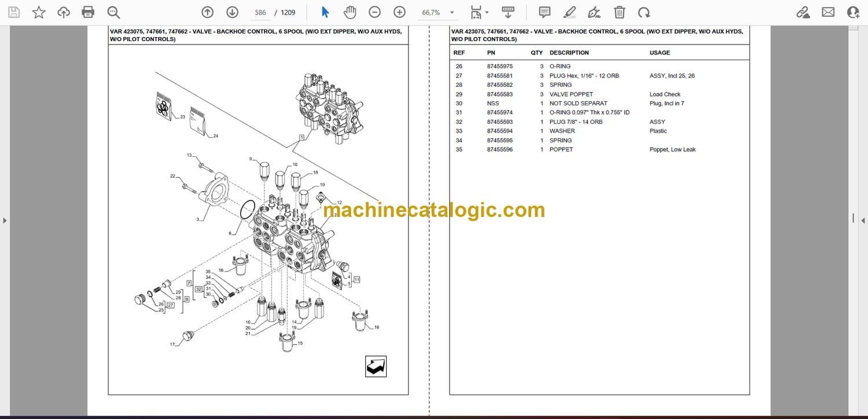Image resolution: width=868 pixels, height=419 pixels.
Task: Open the account profile icon
Action: [x=853, y=12]
